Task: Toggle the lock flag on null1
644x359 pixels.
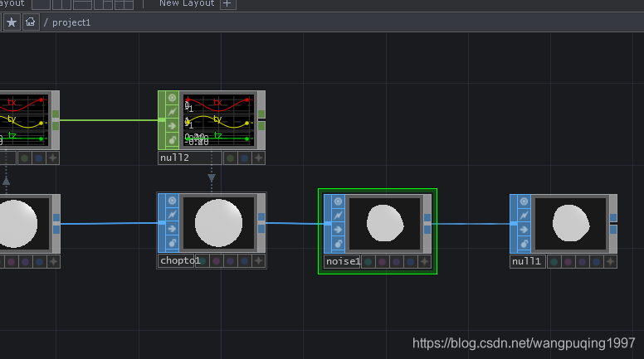Action: pos(524,244)
